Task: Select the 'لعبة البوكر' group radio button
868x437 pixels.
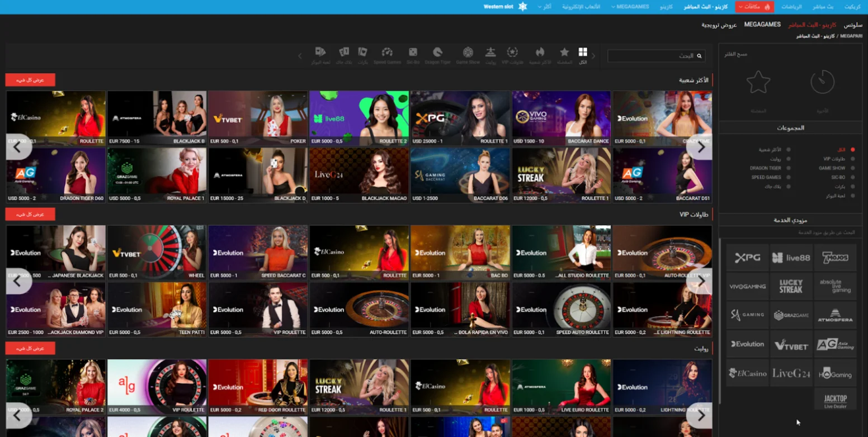Action: (x=852, y=196)
